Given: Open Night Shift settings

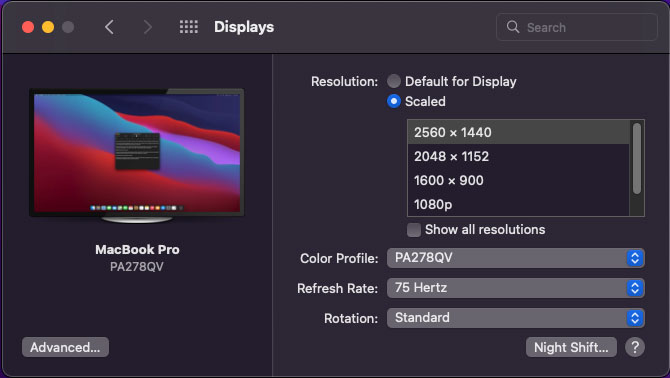Looking at the screenshot, I should (571, 347).
